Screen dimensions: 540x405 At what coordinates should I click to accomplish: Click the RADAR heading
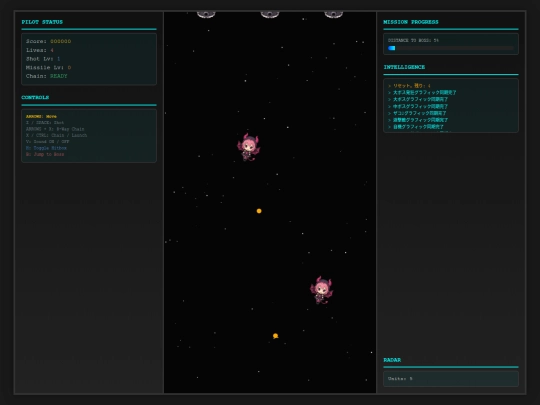click(392, 360)
